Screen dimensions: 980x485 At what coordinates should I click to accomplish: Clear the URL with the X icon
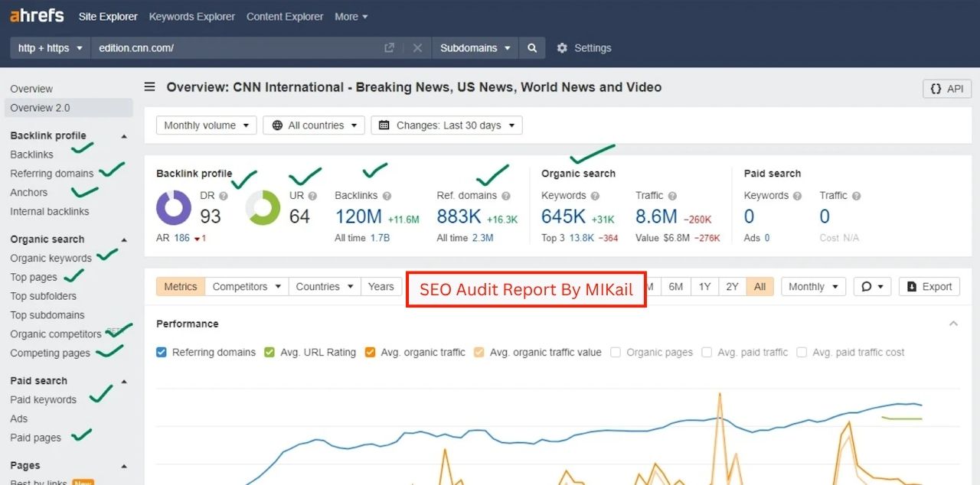[417, 47]
